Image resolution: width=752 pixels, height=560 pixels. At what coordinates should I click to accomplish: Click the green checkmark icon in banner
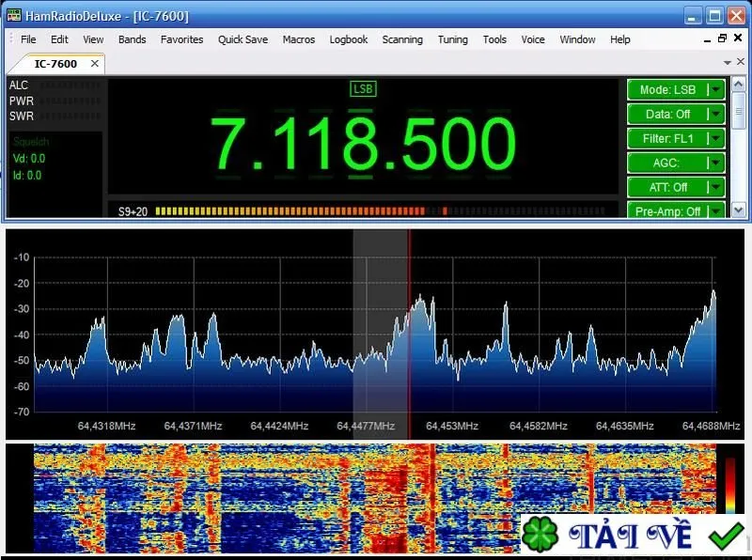pyautogui.click(x=726, y=536)
